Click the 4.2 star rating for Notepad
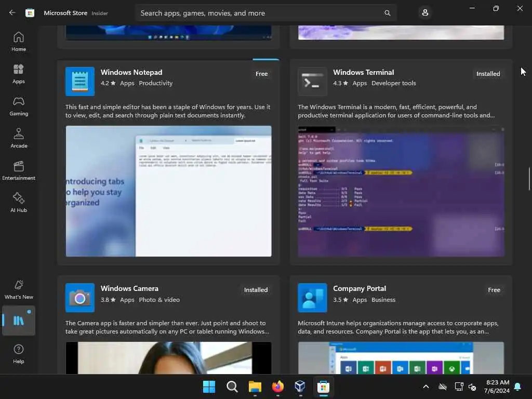Screen dimensions: 532x399 tap(108, 83)
